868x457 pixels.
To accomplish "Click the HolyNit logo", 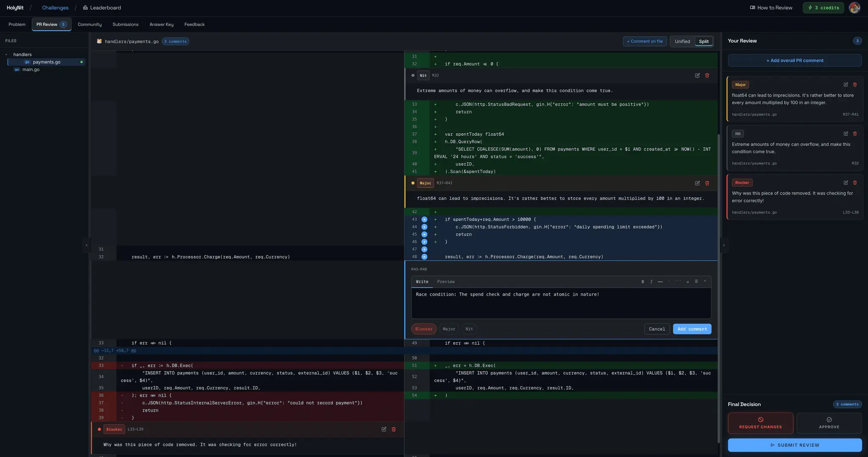I will [15, 8].
